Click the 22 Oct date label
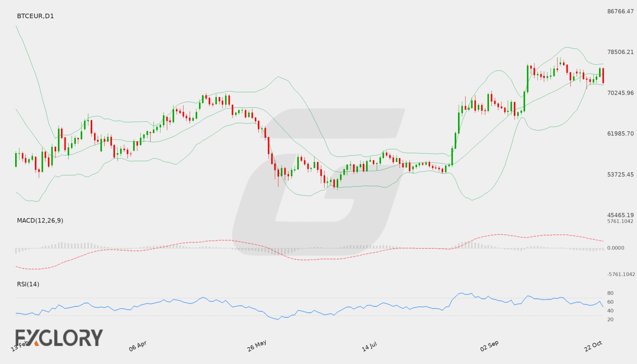Screen dimensions: 637x364 (593, 346)
